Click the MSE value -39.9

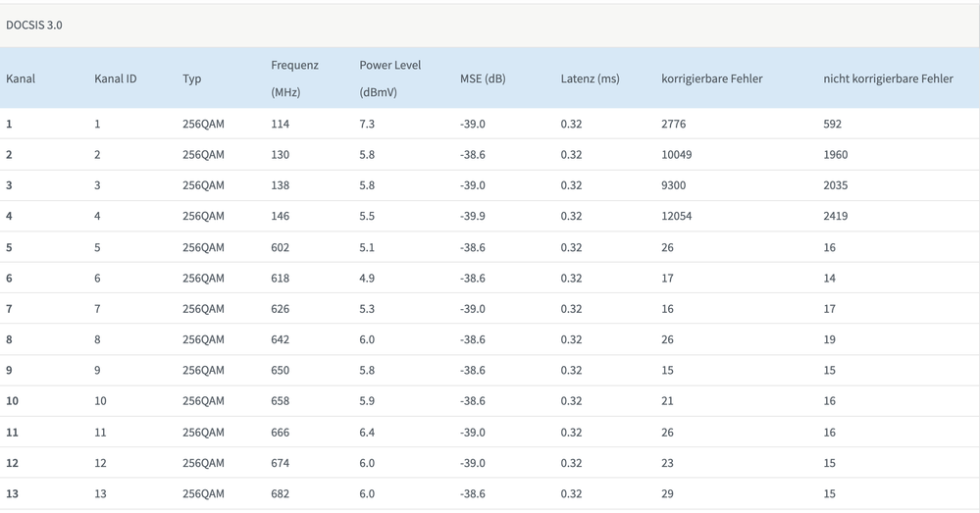point(473,216)
